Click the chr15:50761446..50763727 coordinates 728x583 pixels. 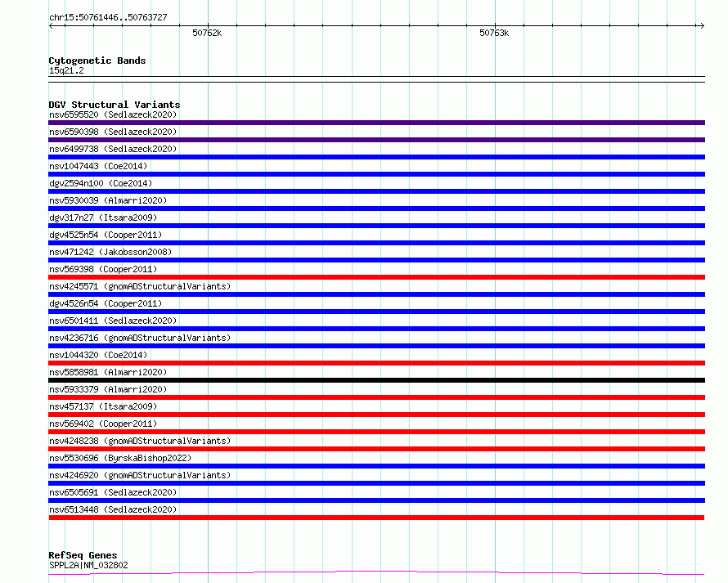[x=108, y=18]
